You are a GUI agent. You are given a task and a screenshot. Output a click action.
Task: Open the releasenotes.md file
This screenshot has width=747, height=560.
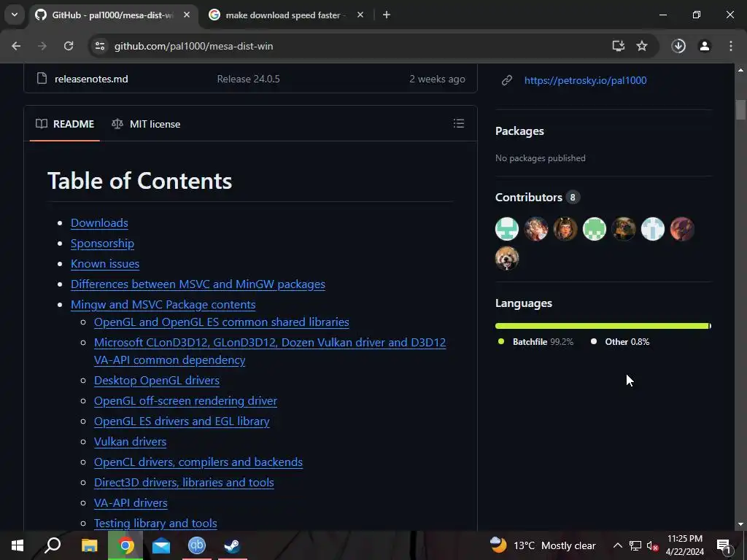coord(91,79)
